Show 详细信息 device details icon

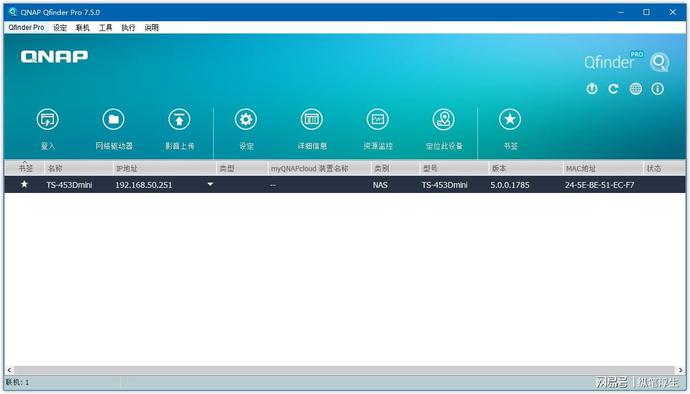312,119
